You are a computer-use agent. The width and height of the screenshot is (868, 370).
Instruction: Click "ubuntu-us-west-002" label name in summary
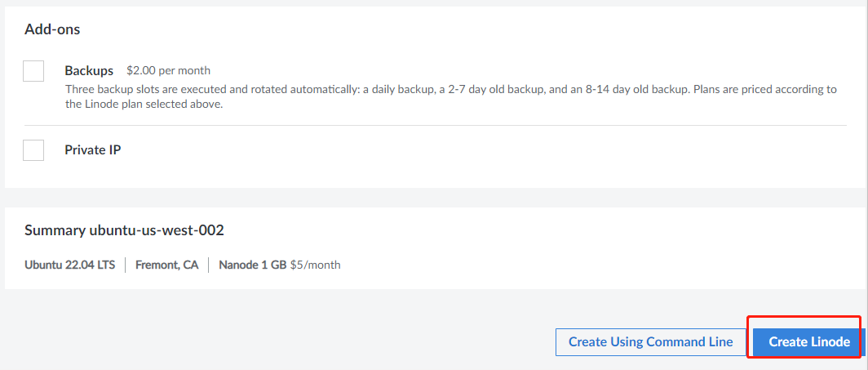pos(156,230)
